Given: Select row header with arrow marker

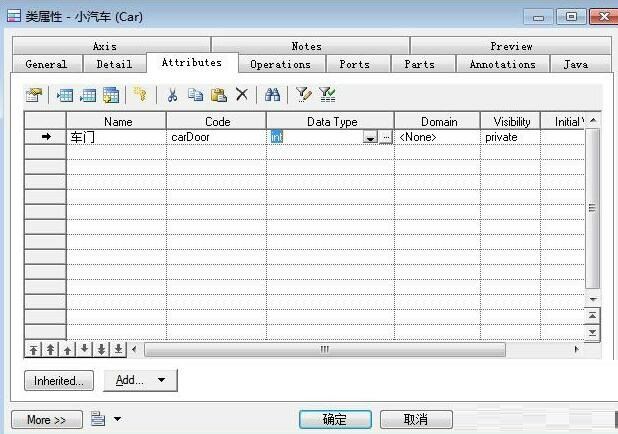Looking at the screenshot, I should [x=45, y=137].
